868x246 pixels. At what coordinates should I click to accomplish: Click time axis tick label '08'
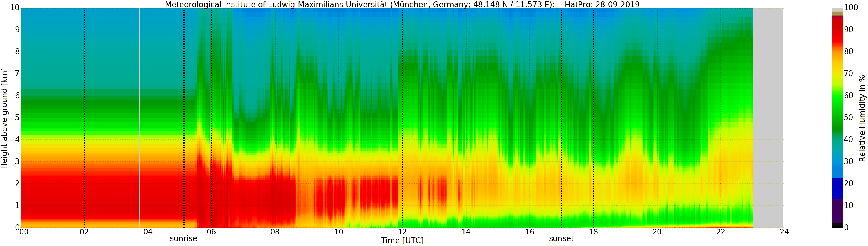coord(275,232)
